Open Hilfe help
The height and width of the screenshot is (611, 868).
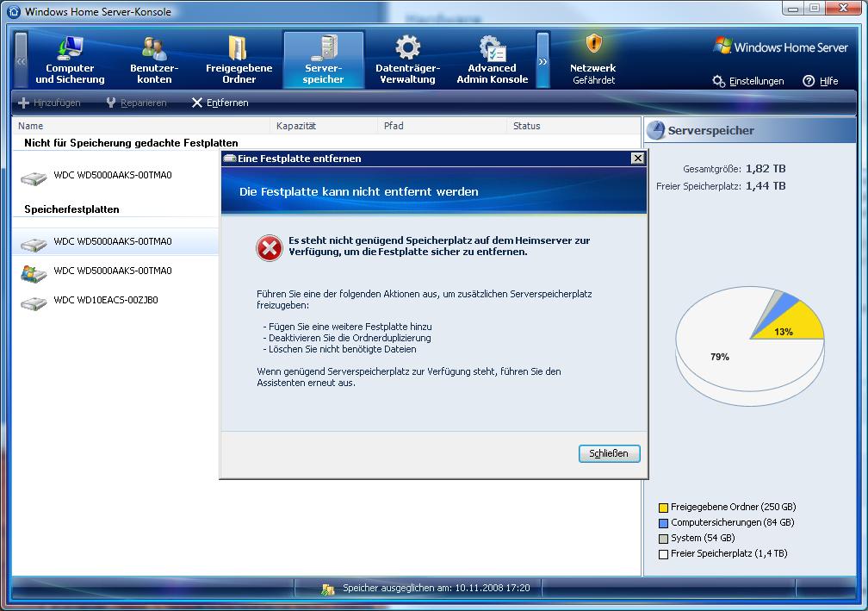pos(821,81)
